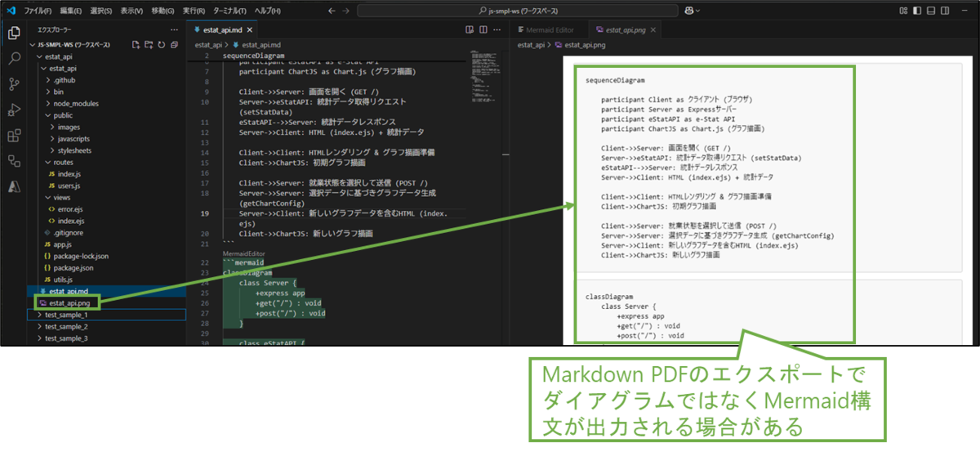Open the 選択(S) menu
This screenshot has height=452, width=980.
click(x=100, y=11)
